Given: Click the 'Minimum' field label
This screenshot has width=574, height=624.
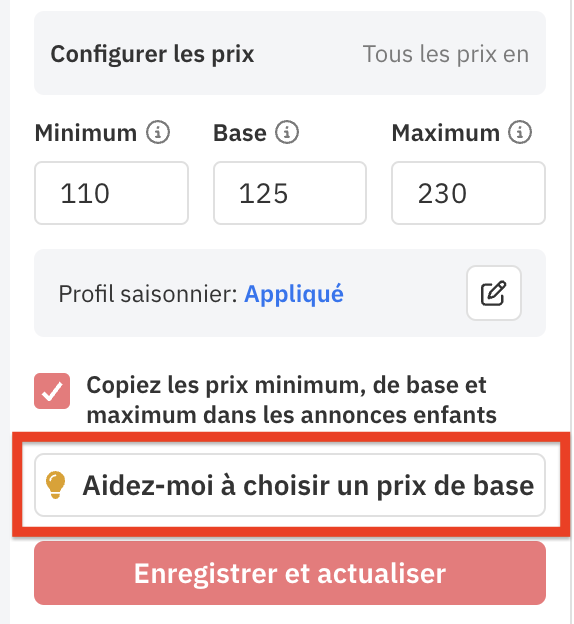Looking at the screenshot, I should tap(86, 133).
